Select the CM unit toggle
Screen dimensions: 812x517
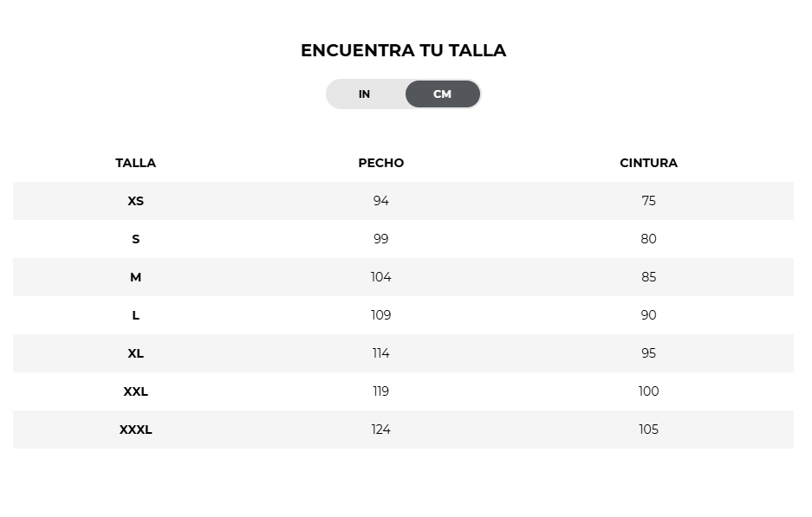point(443,94)
